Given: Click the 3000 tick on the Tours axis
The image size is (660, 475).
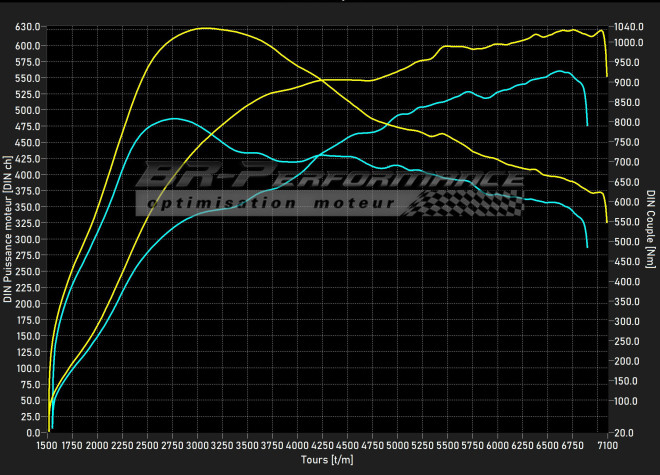Looking at the screenshot, I should pyautogui.click(x=197, y=445).
